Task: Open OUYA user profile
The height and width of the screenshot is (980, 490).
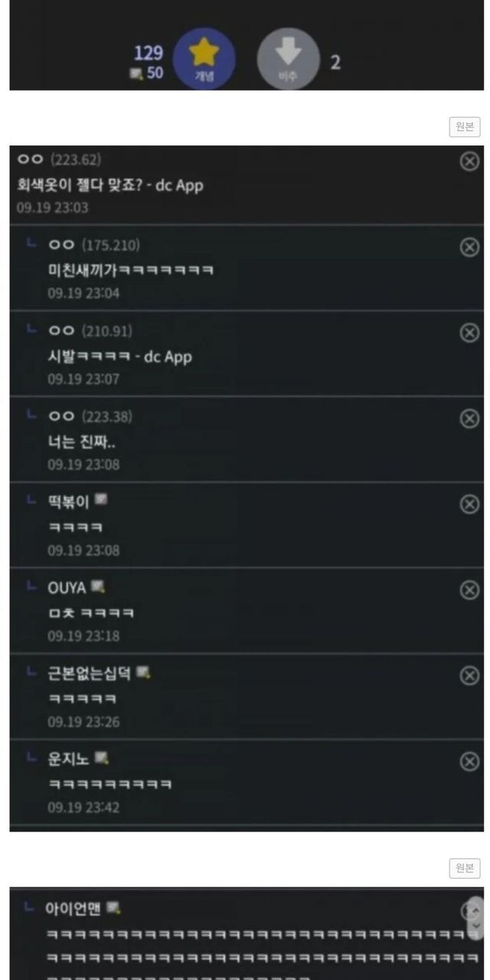Action: 67,588
